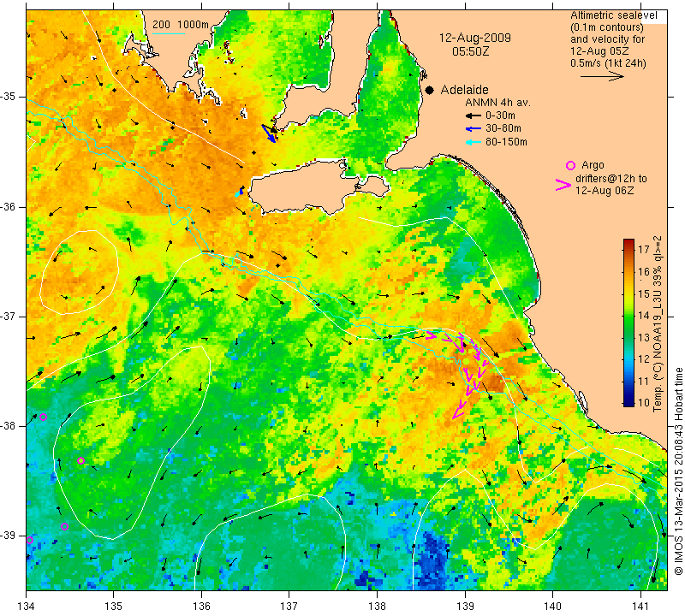Click the date text 12-Aug-2009
Screen dimensions: 685x616
[x=475, y=38]
